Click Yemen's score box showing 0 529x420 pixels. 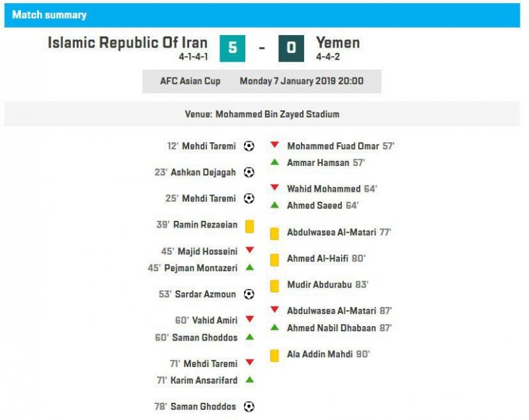click(x=291, y=48)
